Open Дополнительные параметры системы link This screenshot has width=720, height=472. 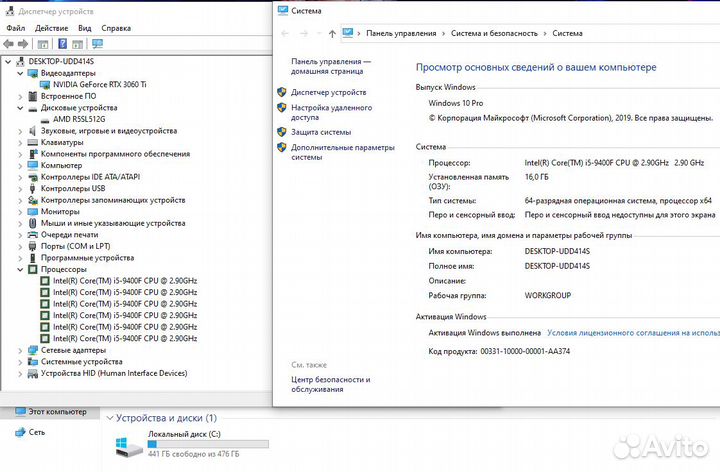[x=343, y=152]
